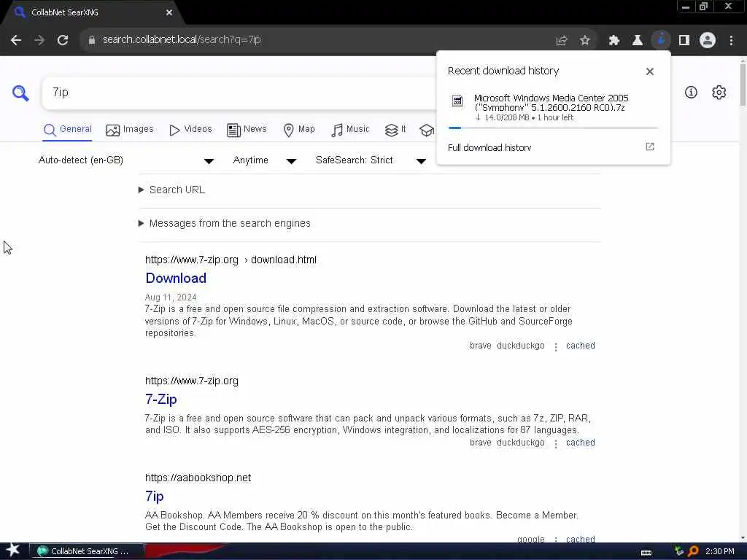This screenshot has width=747, height=560.
Task: Open the extensions puzzle icon
Action: [614, 41]
